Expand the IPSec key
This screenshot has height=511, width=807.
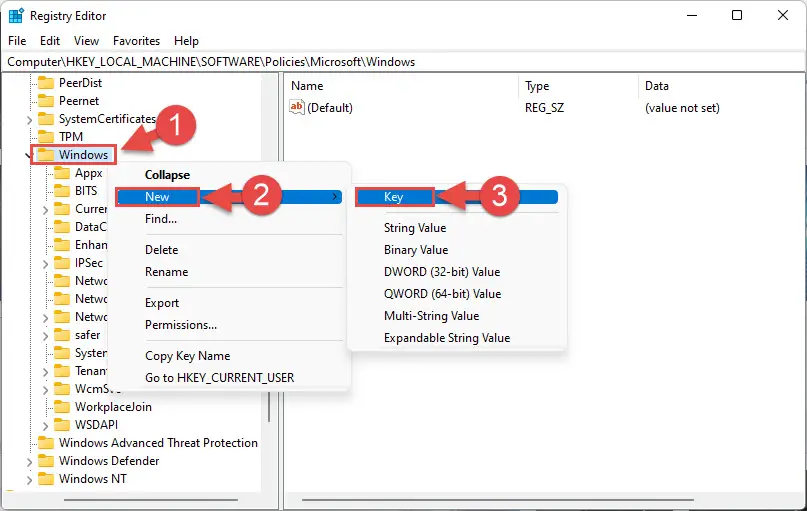[x=45, y=264]
